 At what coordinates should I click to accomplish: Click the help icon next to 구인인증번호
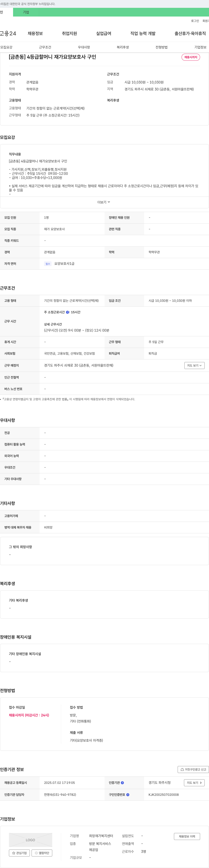pos(128,795)
